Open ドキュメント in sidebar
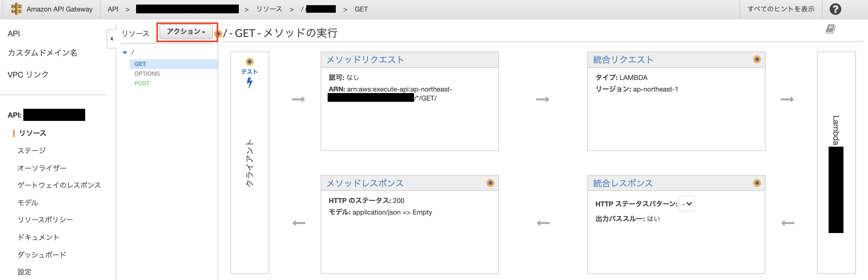The height and width of the screenshot is (280, 868). point(38,237)
